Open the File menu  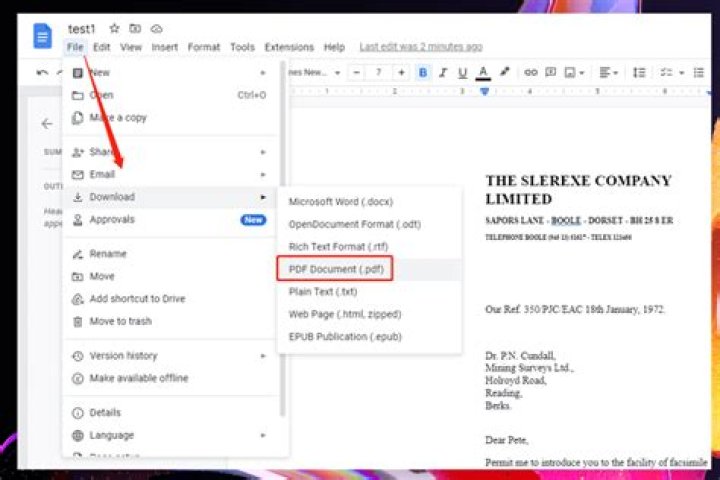(x=75, y=47)
